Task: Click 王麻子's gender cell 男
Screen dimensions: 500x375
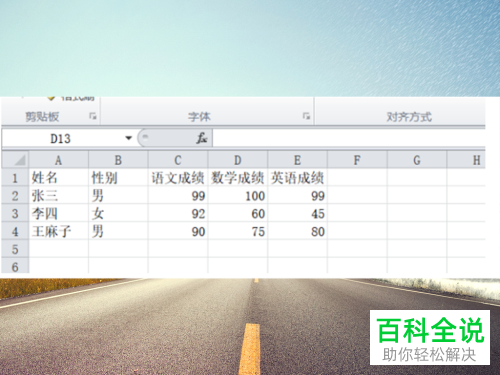Action: coord(118,231)
